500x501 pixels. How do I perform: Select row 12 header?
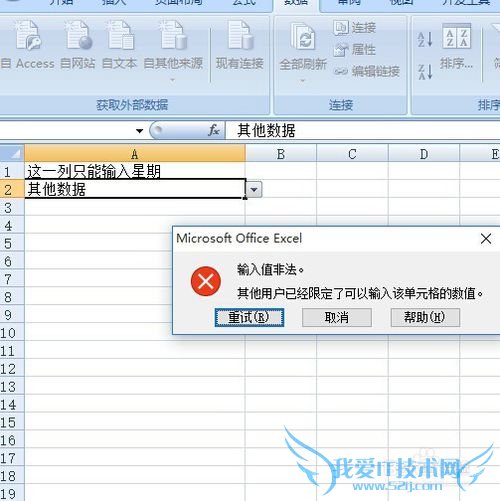coord(12,369)
